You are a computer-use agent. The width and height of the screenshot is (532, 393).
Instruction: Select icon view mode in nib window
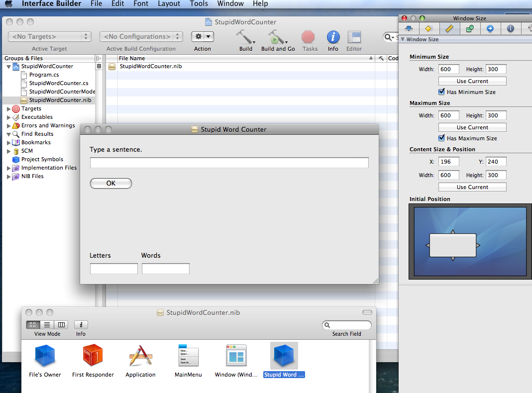coord(33,325)
